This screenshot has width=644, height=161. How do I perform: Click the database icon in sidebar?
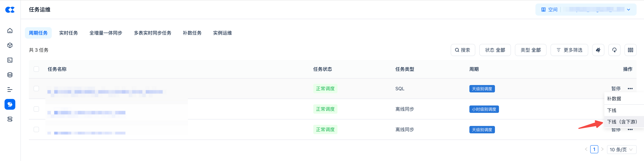click(x=10, y=75)
